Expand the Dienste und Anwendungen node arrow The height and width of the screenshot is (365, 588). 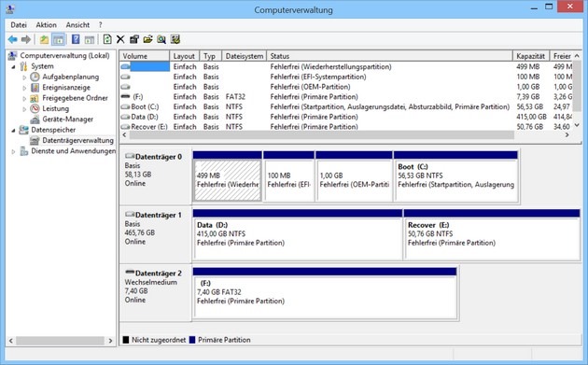point(13,151)
